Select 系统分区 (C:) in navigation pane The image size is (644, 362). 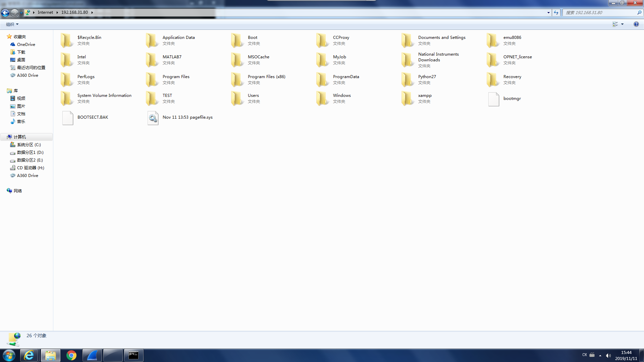[x=29, y=145]
